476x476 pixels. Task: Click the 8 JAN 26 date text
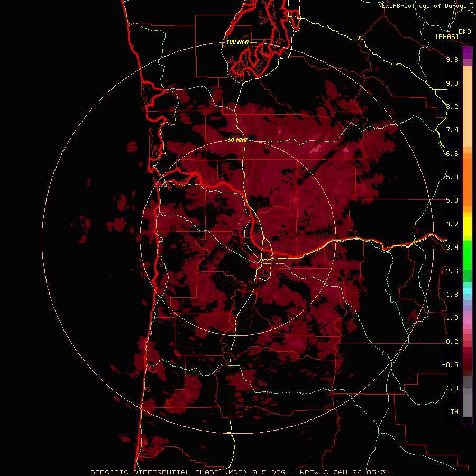pyautogui.click(x=342, y=472)
